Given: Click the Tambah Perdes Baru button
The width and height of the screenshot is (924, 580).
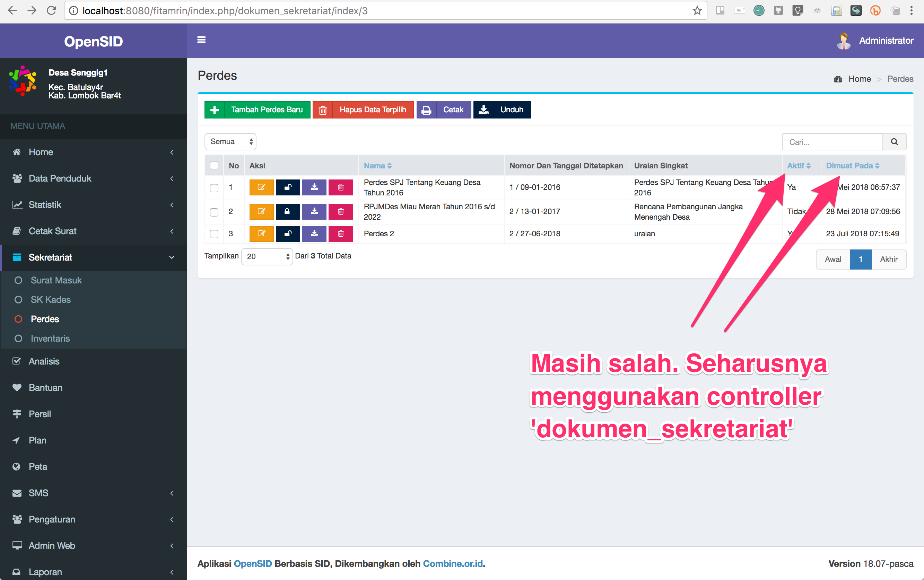Looking at the screenshot, I should tap(257, 110).
